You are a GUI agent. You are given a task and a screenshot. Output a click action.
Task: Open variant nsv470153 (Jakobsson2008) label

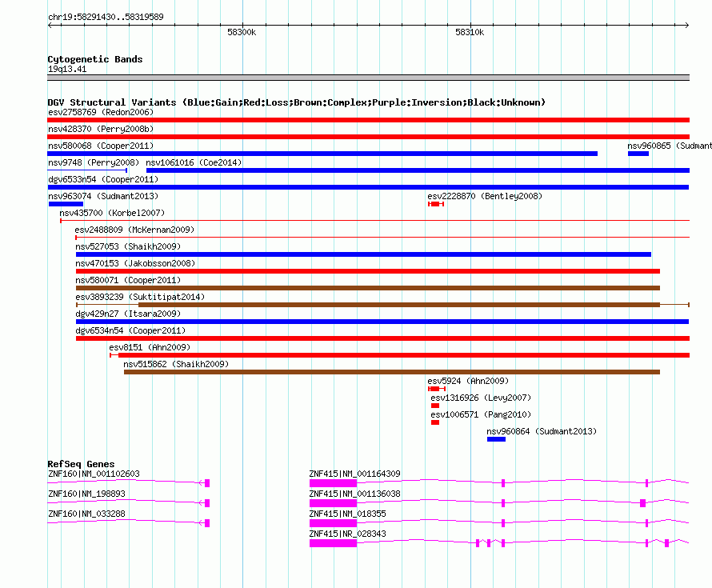point(135,263)
